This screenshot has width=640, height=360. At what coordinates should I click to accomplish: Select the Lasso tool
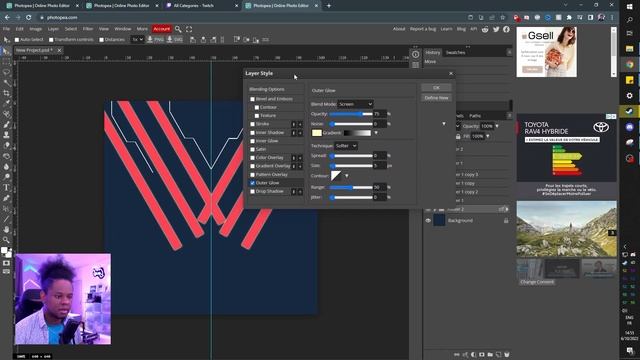(x=6, y=73)
